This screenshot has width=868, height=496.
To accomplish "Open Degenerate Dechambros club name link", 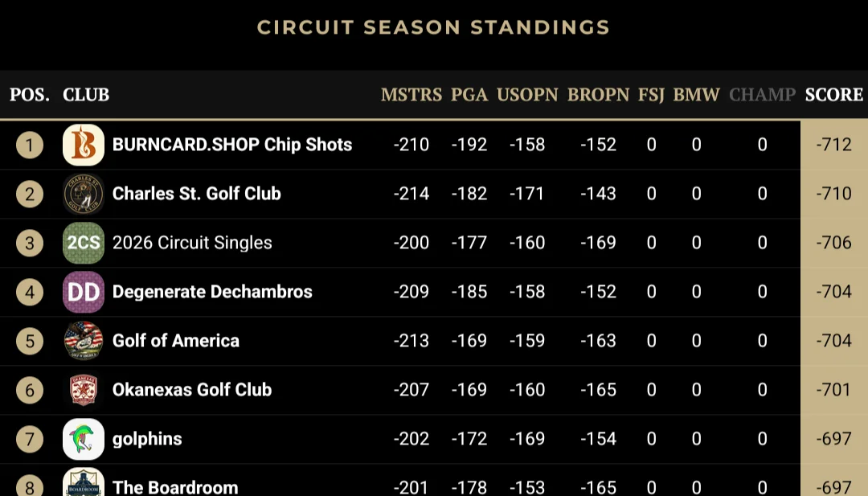I will coord(212,292).
